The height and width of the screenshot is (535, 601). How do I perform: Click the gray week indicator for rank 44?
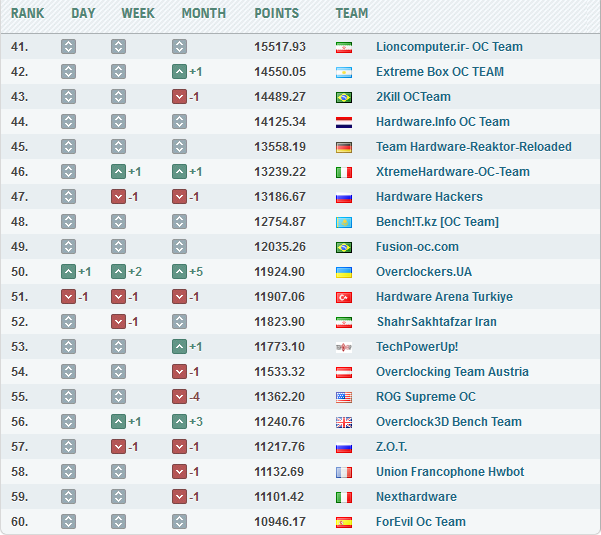pos(118,121)
